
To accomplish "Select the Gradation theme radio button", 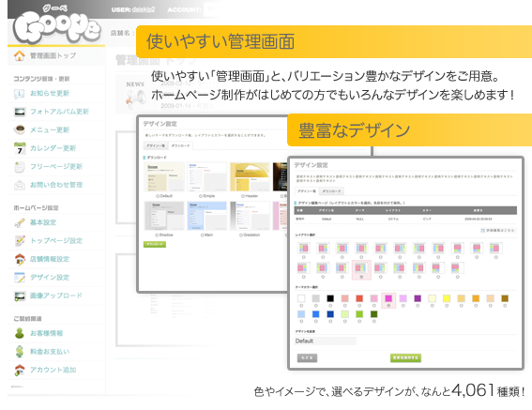I will pyautogui.click(x=241, y=235).
